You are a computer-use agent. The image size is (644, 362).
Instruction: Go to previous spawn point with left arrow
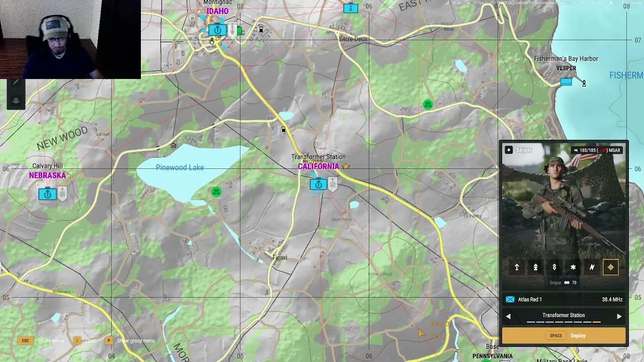pyautogui.click(x=508, y=316)
